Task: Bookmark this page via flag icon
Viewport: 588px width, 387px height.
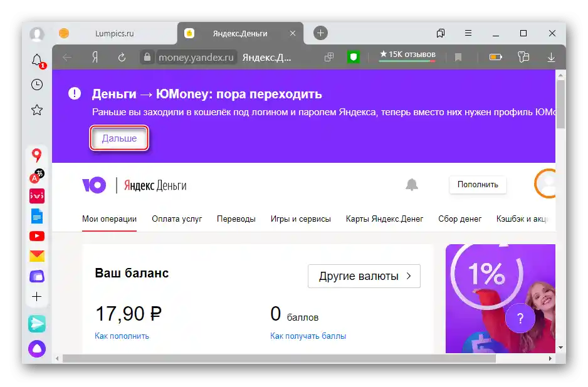Action: [458, 58]
